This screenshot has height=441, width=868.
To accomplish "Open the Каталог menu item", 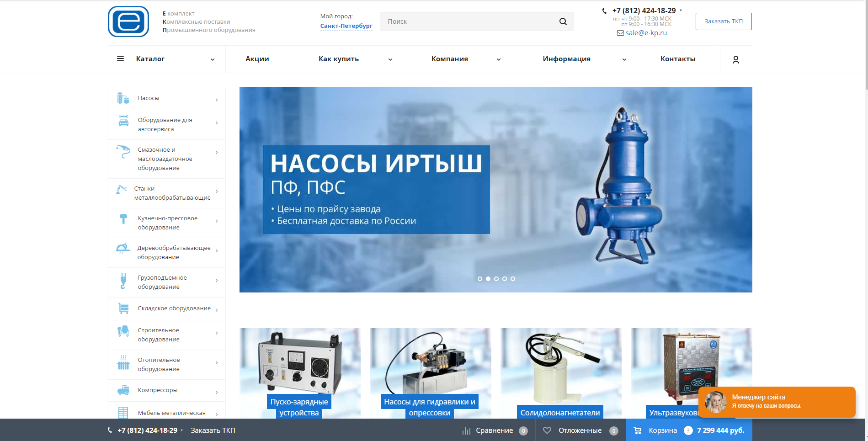I will click(150, 59).
